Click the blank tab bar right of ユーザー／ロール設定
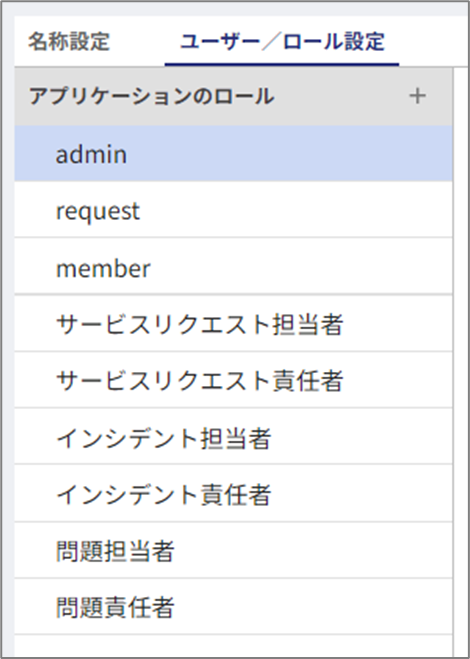Screen dimensions: 470x659 (x=434, y=42)
